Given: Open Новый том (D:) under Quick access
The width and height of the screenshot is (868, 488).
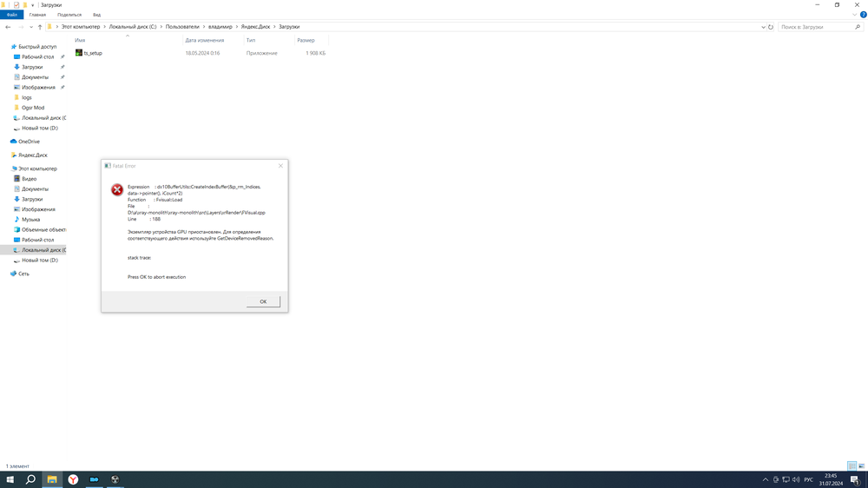Looking at the screenshot, I should (39, 128).
